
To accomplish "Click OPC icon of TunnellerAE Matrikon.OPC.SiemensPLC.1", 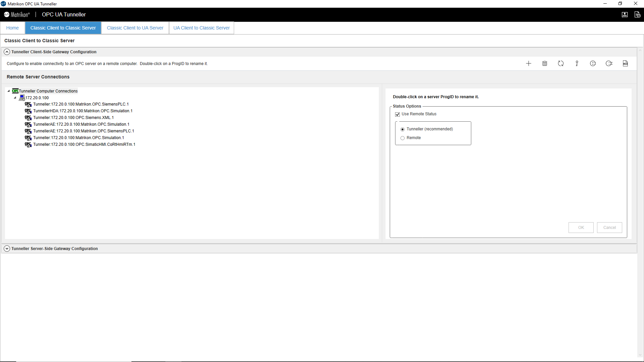I will (x=28, y=131).
